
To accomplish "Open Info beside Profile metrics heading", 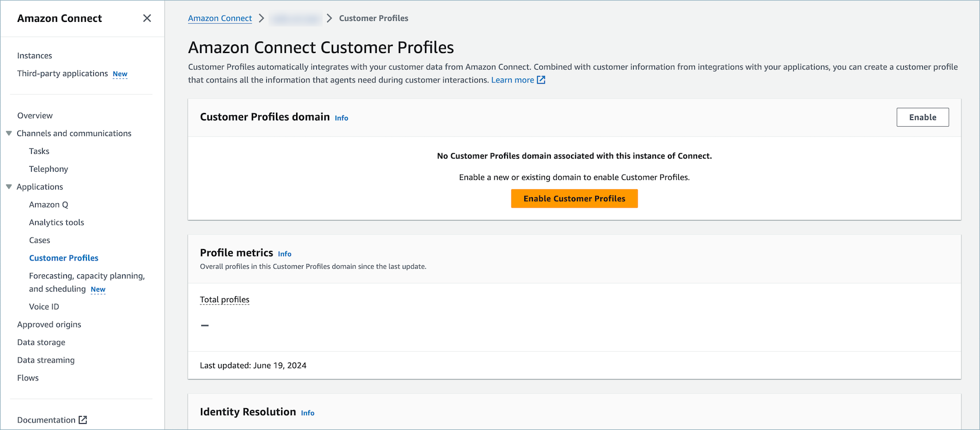I will pyautogui.click(x=285, y=254).
